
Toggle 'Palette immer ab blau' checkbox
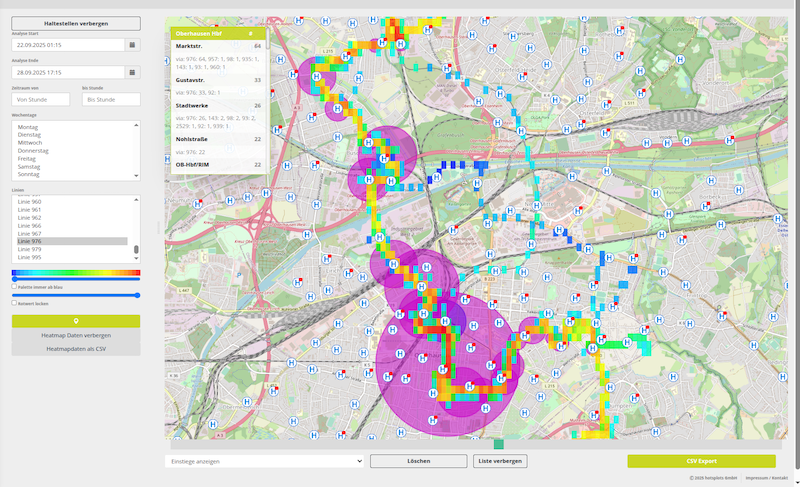click(x=15, y=286)
